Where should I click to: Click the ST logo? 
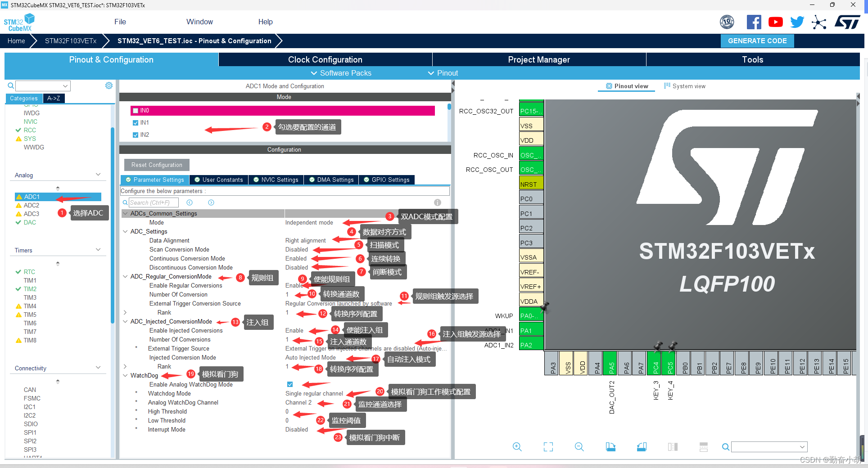847,22
